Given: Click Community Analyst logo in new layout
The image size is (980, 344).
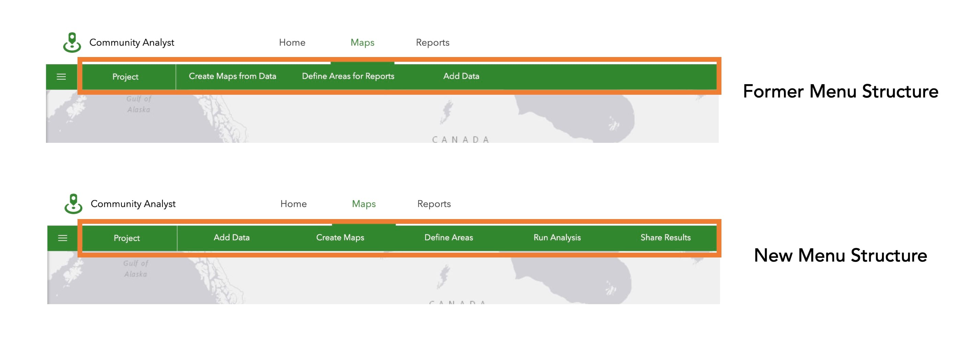Looking at the screenshot, I should [x=73, y=204].
